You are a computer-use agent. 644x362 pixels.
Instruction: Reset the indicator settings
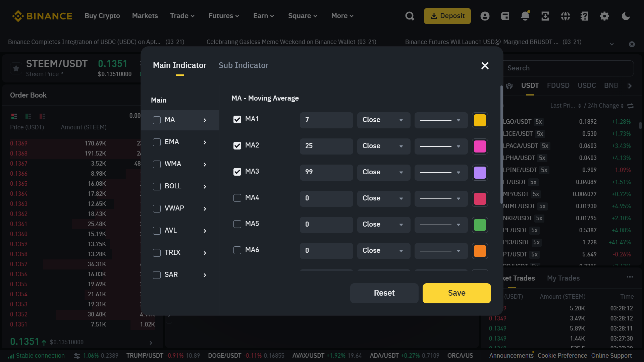384,293
